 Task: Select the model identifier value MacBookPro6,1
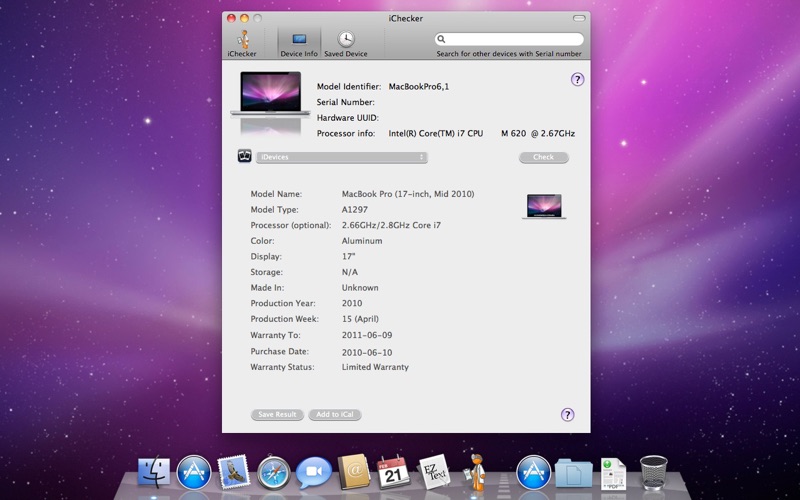pyautogui.click(x=418, y=86)
